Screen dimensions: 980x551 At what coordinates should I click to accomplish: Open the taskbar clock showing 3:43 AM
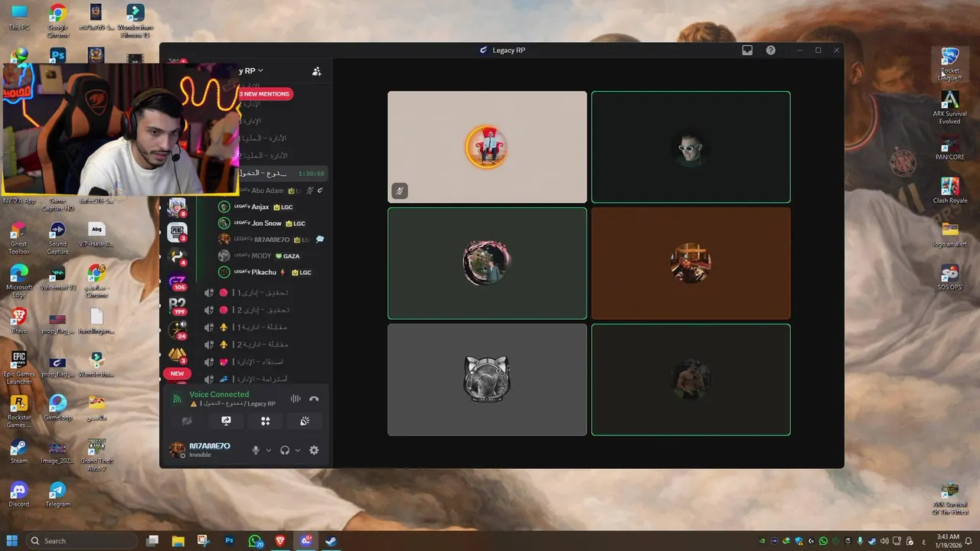(x=947, y=541)
